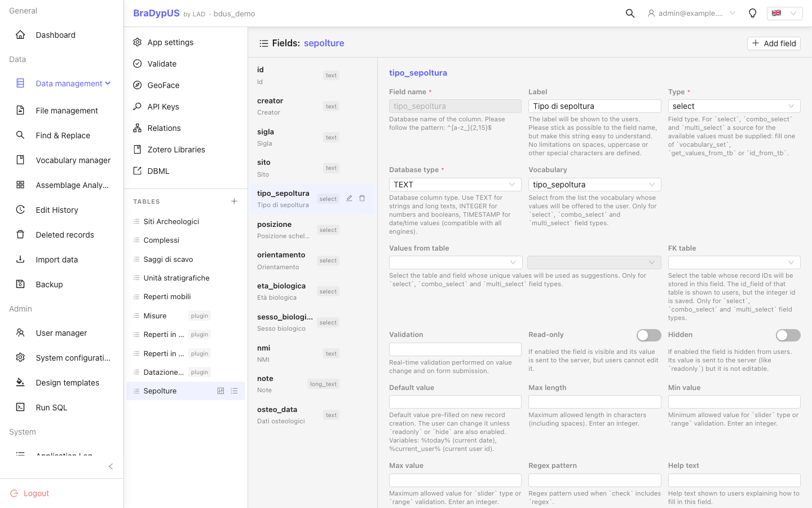Screen dimensions: 812x508
Task: Click the GeoFace compass icon
Action: pyautogui.click(x=137, y=85)
